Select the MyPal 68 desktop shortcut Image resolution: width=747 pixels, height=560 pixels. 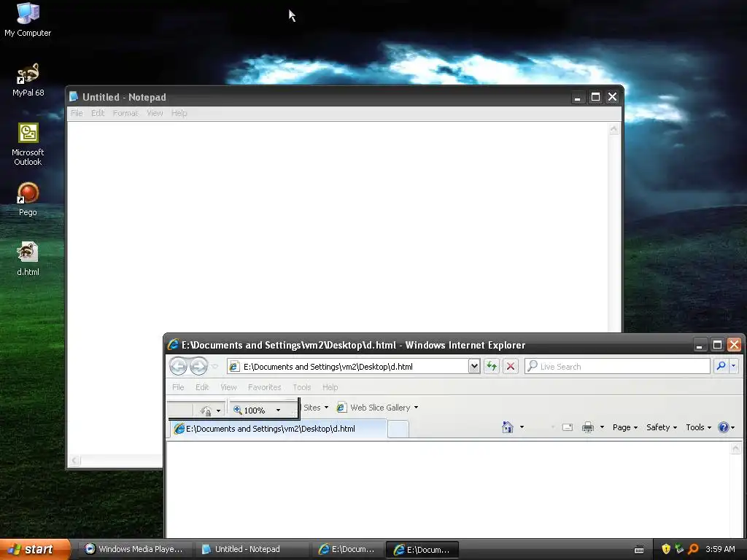point(28,79)
